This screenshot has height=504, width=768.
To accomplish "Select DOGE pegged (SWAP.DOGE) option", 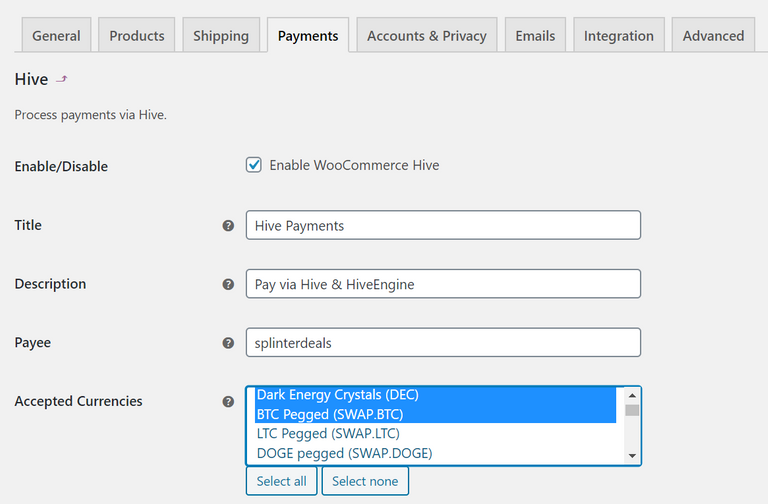I will pyautogui.click(x=435, y=453).
